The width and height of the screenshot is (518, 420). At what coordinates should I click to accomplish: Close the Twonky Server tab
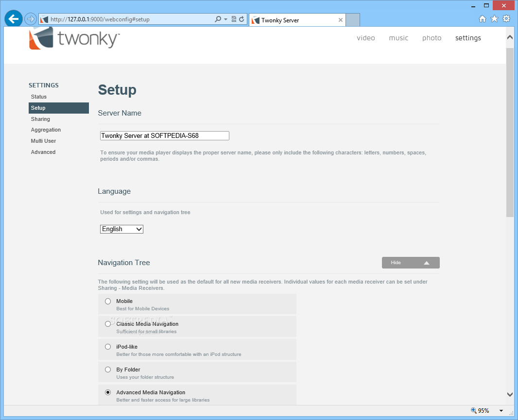tap(340, 20)
